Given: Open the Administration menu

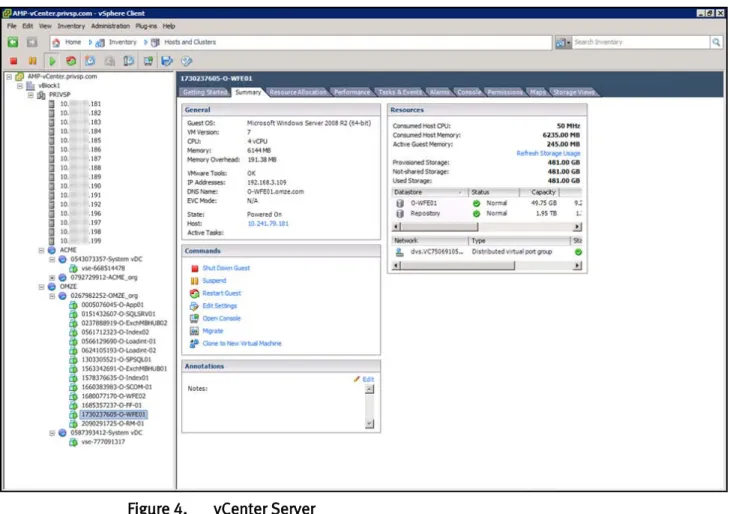Looking at the screenshot, I should point(110,26).
